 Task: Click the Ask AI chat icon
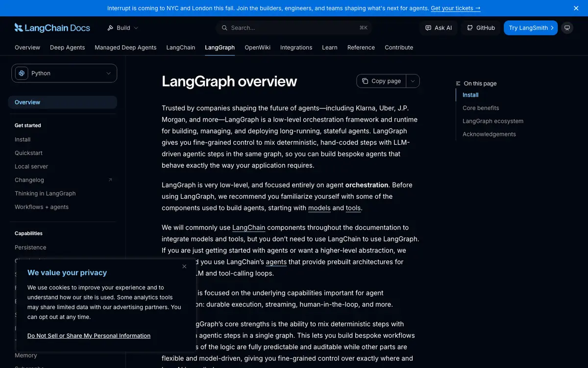tap(428, 28)
